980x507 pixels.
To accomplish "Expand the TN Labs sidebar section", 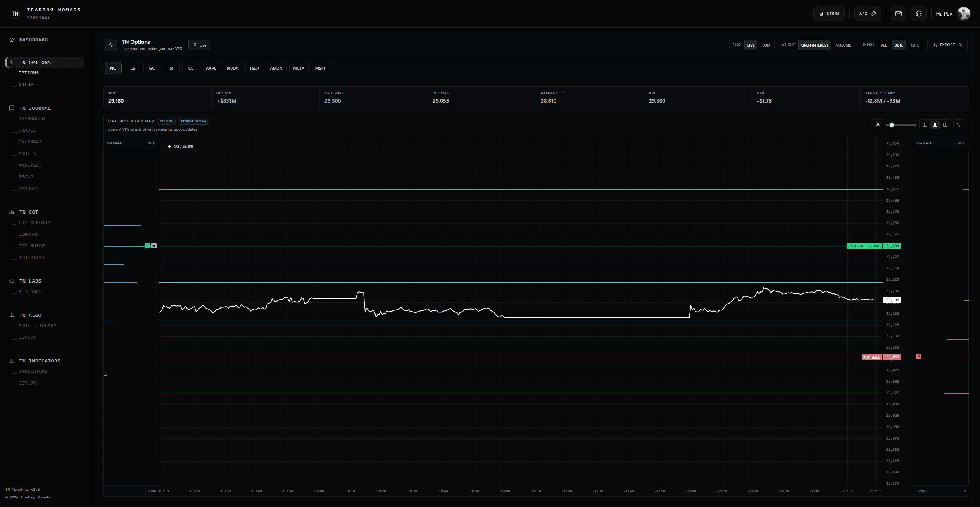I will click(x=30, y=281).
